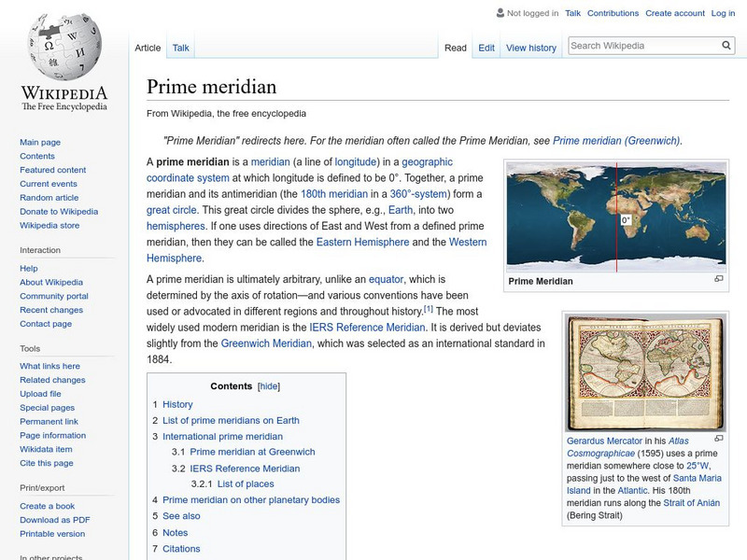The image size is (747, 560).
Task: Open the Greenwich Meridian link in paragraph
Action: [266, 343]
